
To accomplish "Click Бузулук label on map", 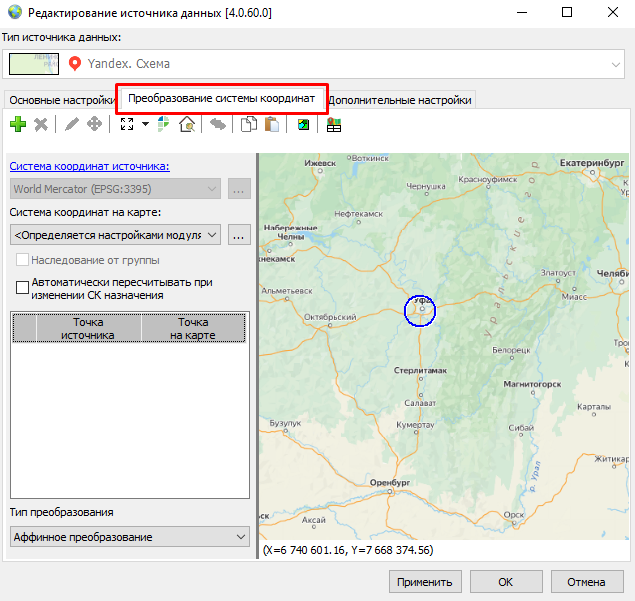I will pos(285,423).
